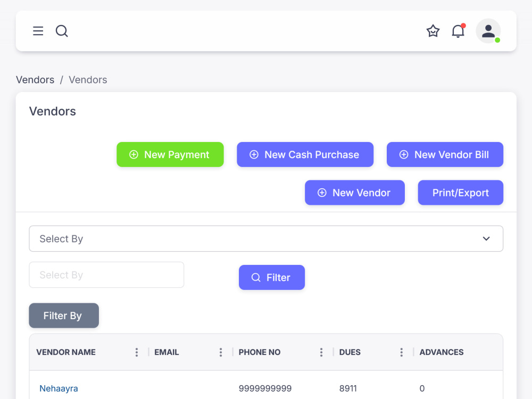Viewport: 532px width, 399px height.
Task: Click the New Payment button
Action: [x=170, y=154]
